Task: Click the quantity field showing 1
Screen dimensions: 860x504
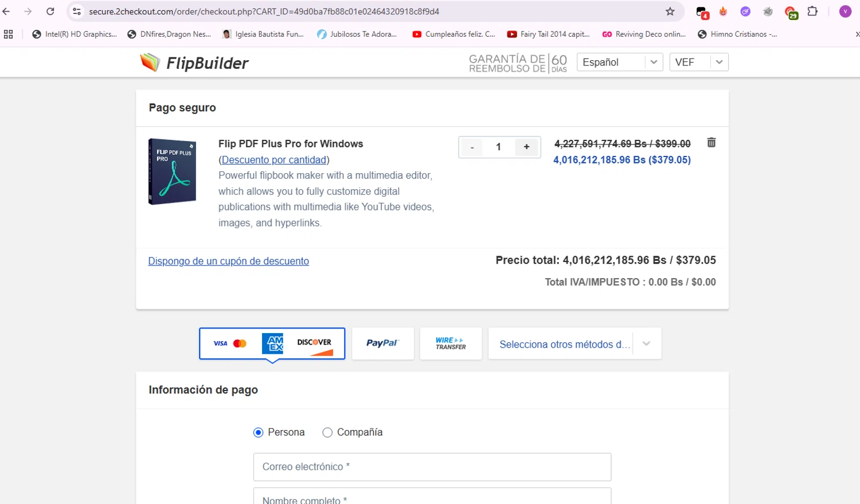Action: point(499,147)
